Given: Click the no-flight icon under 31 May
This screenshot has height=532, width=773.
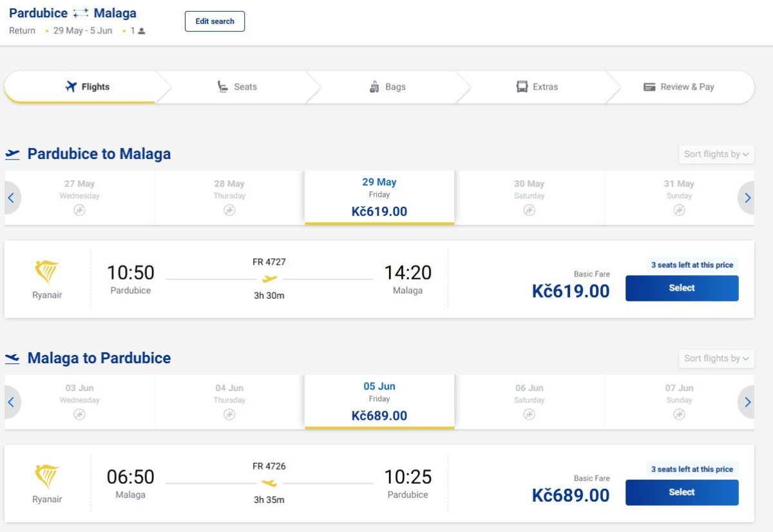Looking at the screenshot, I should pos(679,210).
